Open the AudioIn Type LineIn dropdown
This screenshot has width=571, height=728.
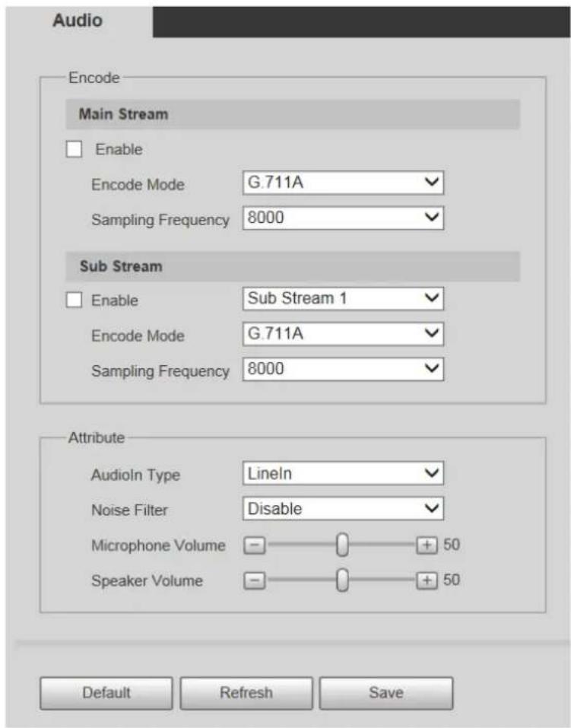coord(343,474)
